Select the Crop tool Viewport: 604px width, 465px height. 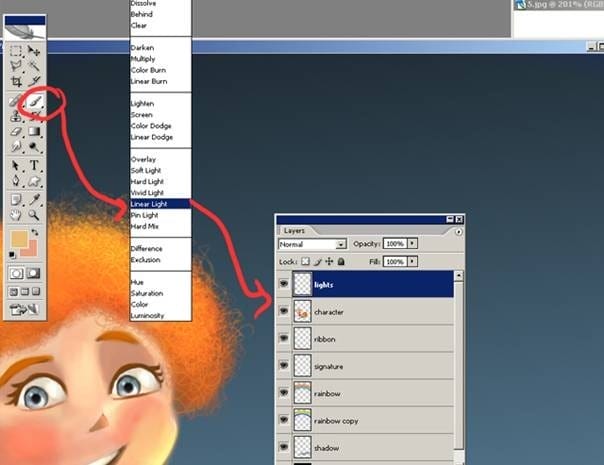tap(16, 81)
